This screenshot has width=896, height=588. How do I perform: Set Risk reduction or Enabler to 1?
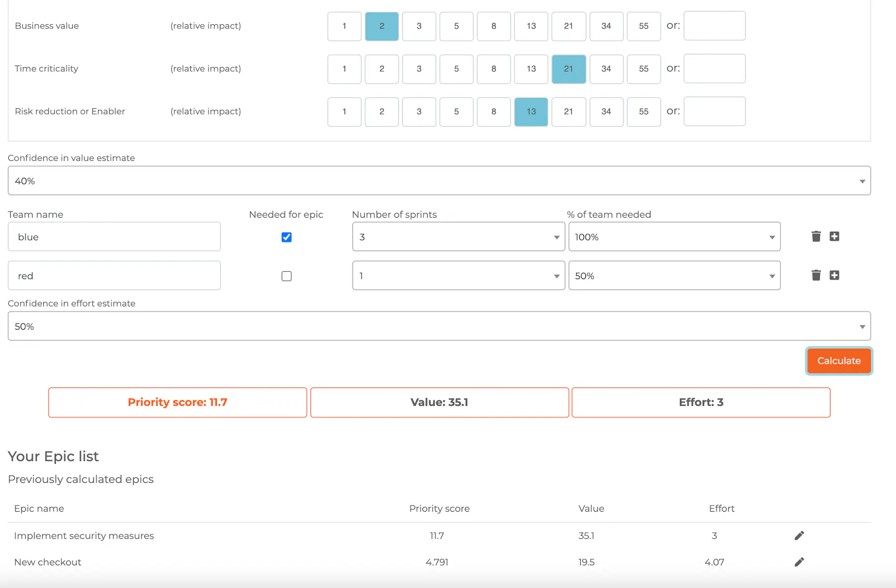click(344, 111)
